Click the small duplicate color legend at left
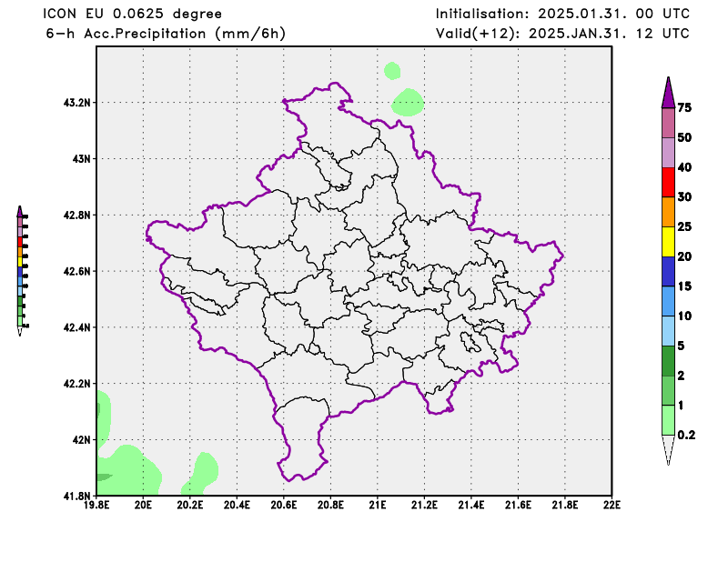The image size is (728, 562). click(22, 271)
